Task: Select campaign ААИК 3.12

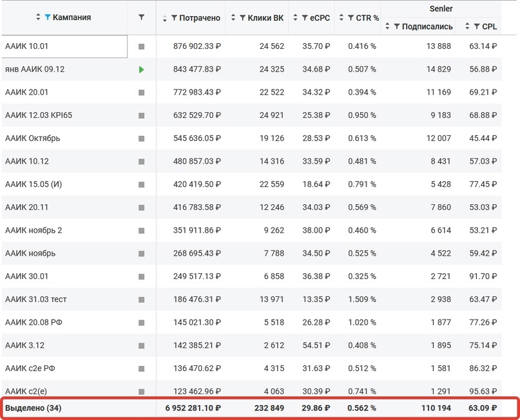Action: (x=24, y=345)
